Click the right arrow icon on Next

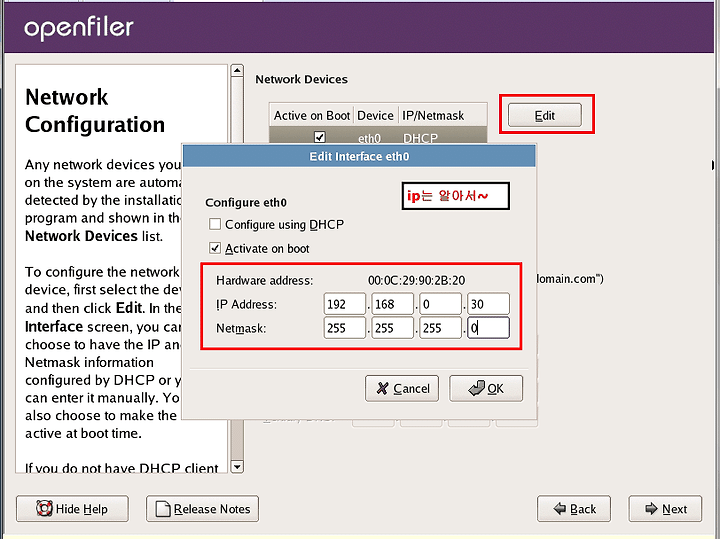tap(651, 509)
